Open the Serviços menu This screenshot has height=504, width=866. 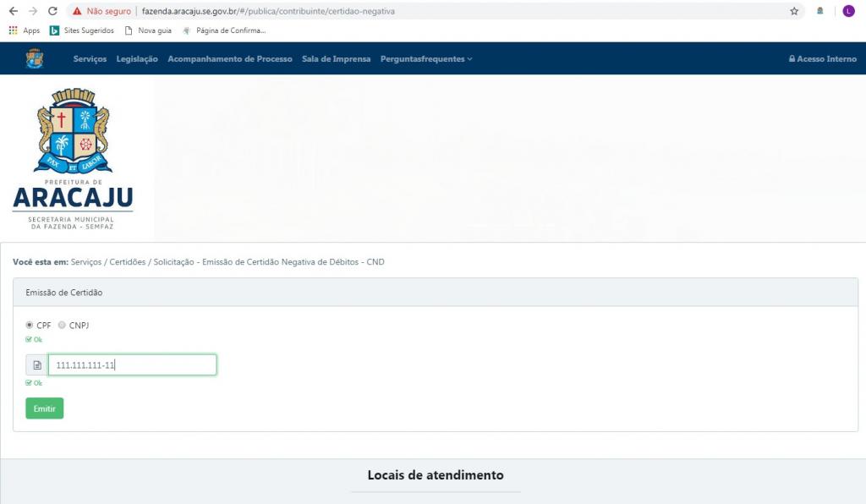(x=90, y=59)
